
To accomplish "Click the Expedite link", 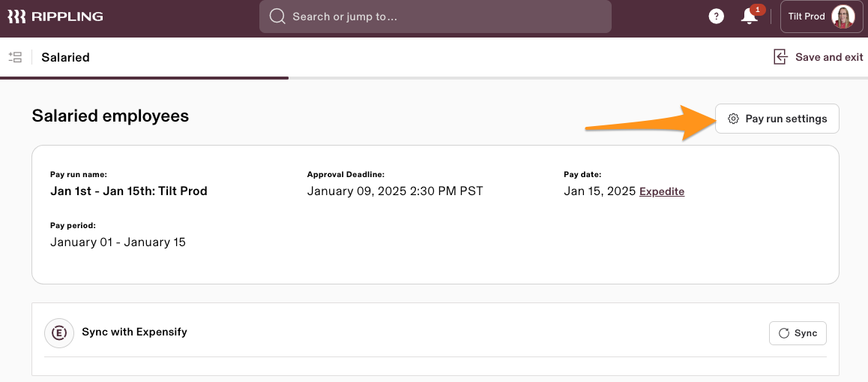I will click(x=662, y=191).
